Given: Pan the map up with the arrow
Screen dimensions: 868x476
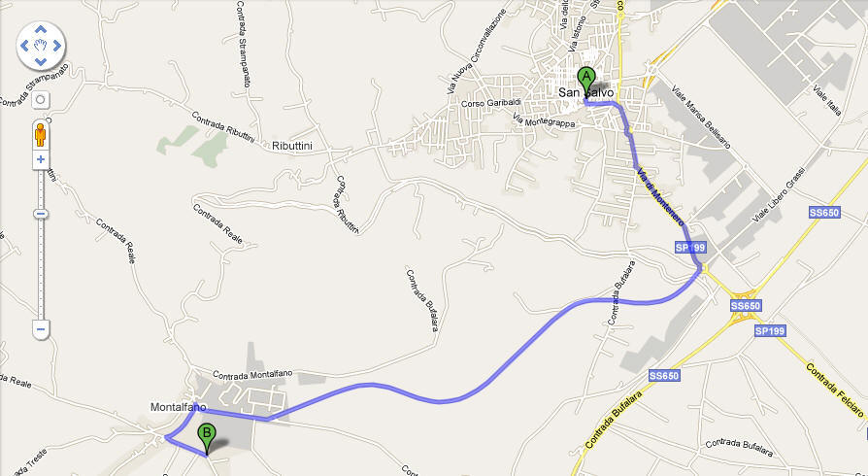Looking at the screenshot, I should tap(41, 29).
